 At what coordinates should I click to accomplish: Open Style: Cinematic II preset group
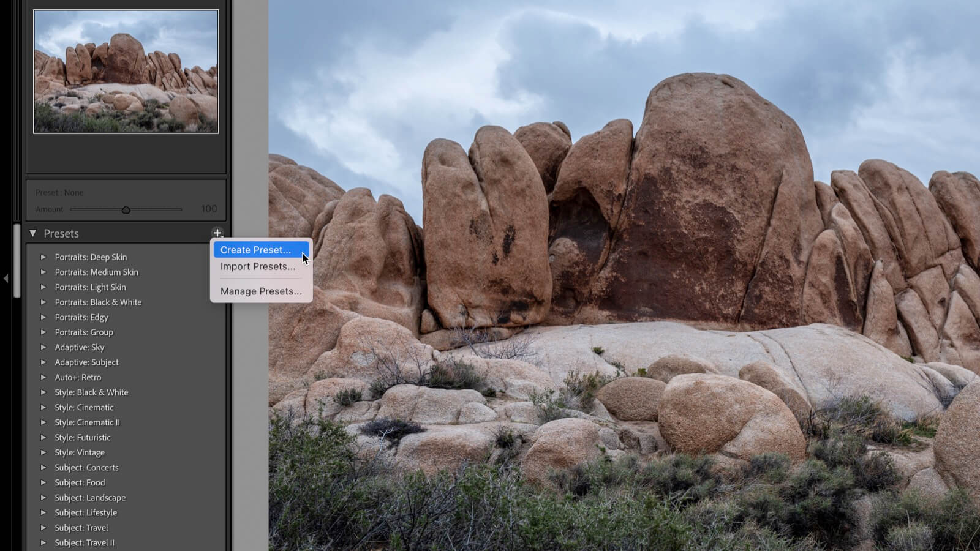pyautogui.click(x=43, y=422)
